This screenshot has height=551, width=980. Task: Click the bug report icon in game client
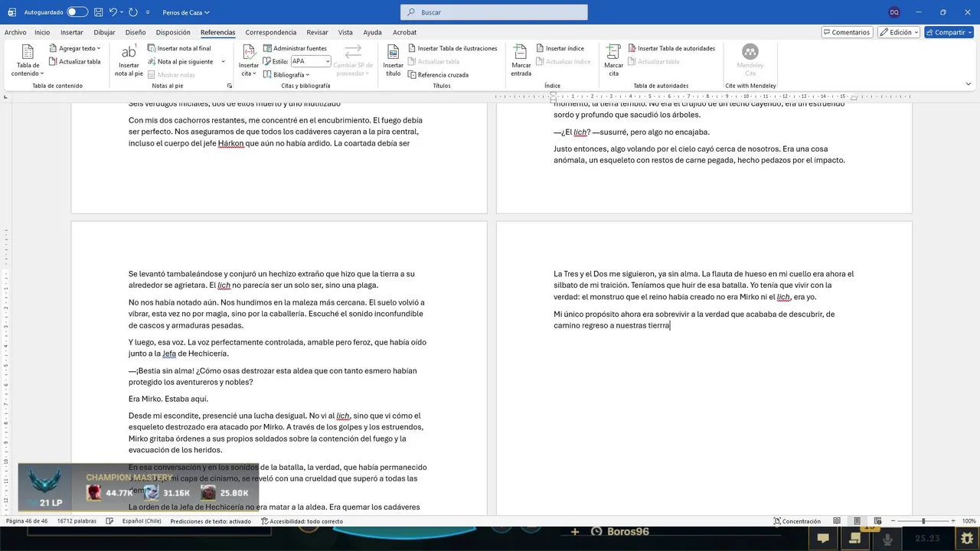968,537
